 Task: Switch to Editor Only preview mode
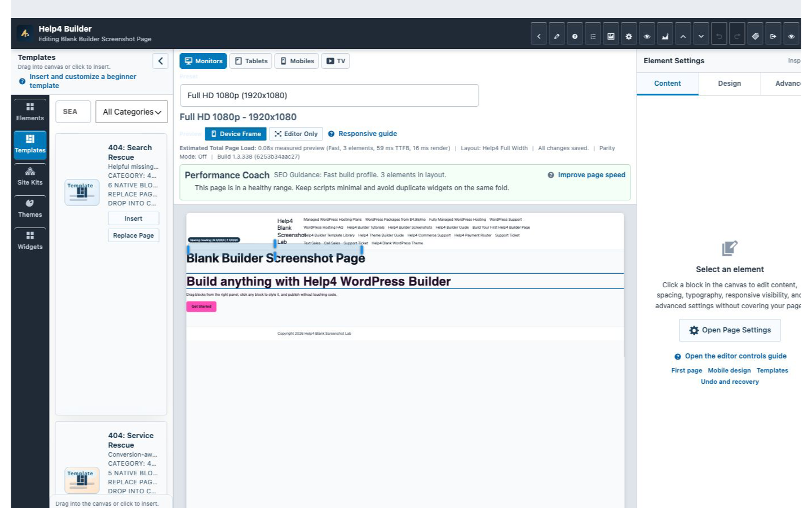[296, 134]
